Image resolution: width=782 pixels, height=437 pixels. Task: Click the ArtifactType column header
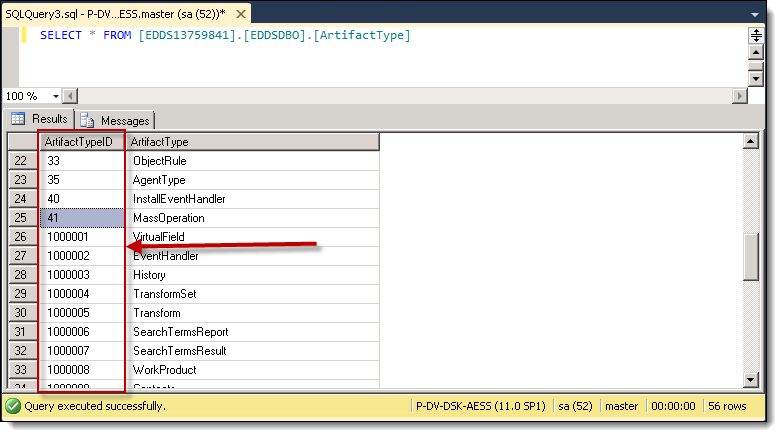coord(252,142)
